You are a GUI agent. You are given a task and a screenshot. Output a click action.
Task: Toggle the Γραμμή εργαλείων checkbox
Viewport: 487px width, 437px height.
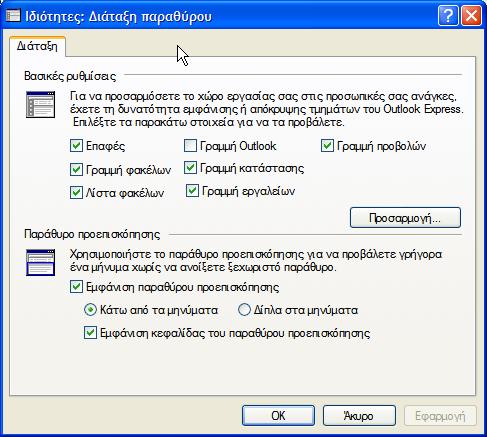tap(192, 191)
